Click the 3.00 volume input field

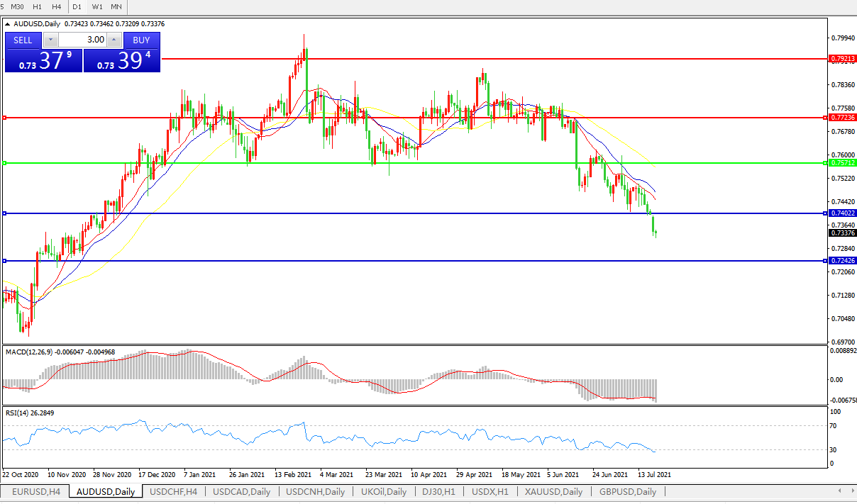(x=82, y=40)
